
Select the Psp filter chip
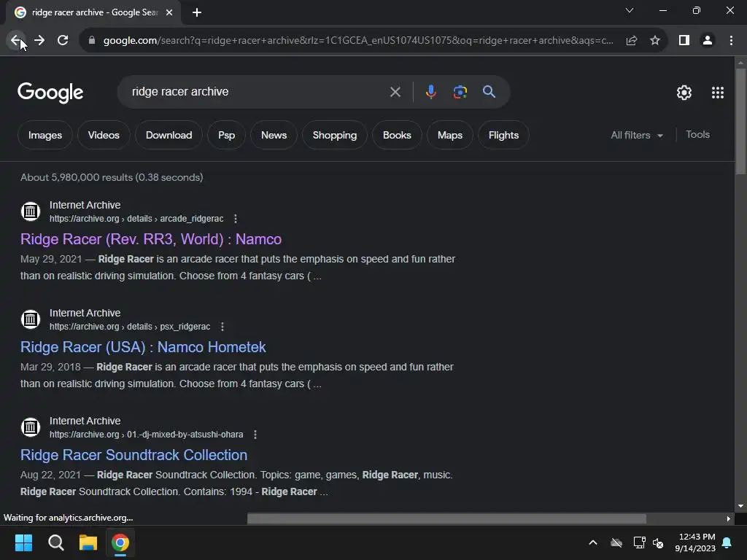(226, 135)
